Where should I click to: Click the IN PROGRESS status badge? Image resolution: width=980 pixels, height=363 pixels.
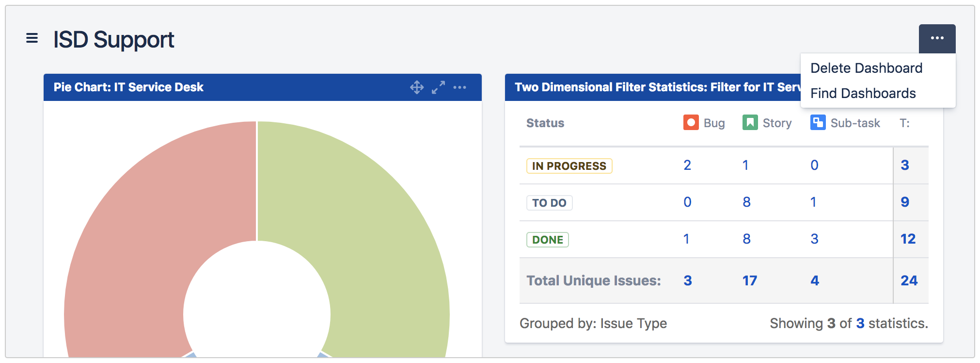click(x=569, y=166)
